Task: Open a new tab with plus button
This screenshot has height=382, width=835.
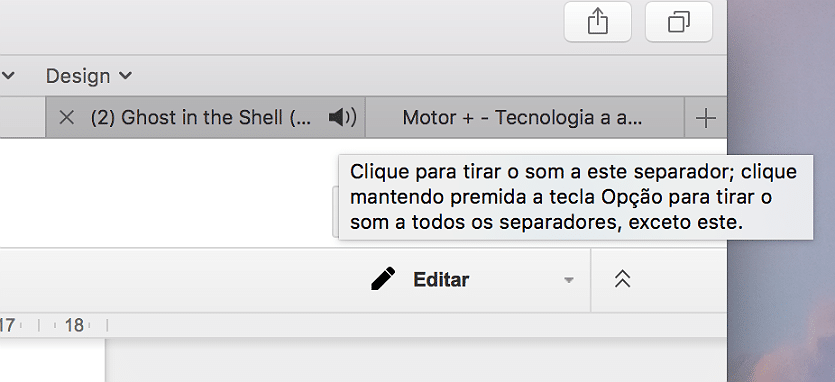Action: (706, 118)
